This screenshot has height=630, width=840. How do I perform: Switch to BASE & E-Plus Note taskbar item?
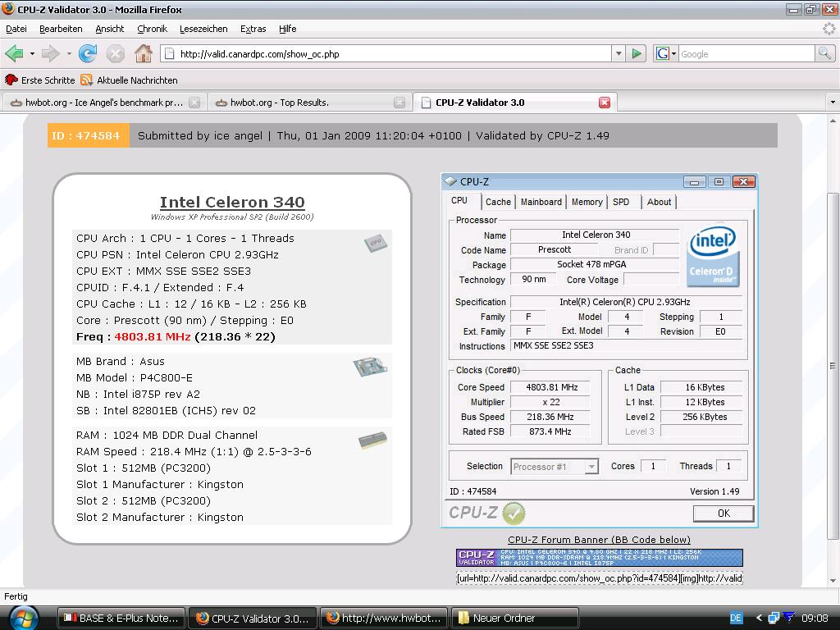point(121,619)
